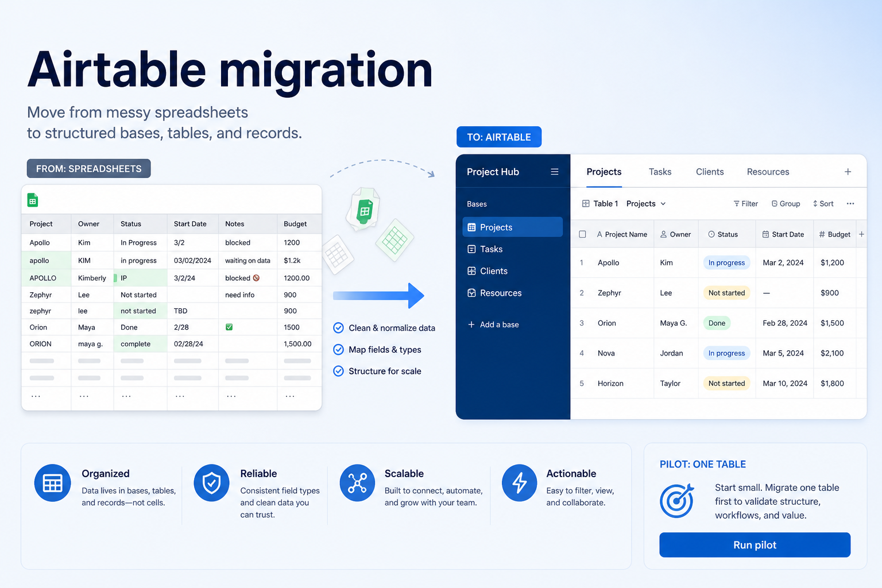Add a field with plus column icon

[861, 234]
